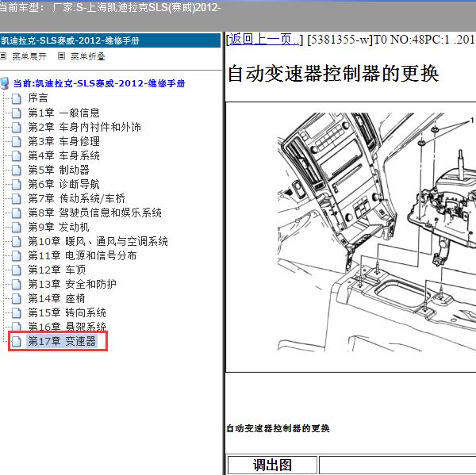Click the page icon beside 第15章 转向系统

[17, 312]
